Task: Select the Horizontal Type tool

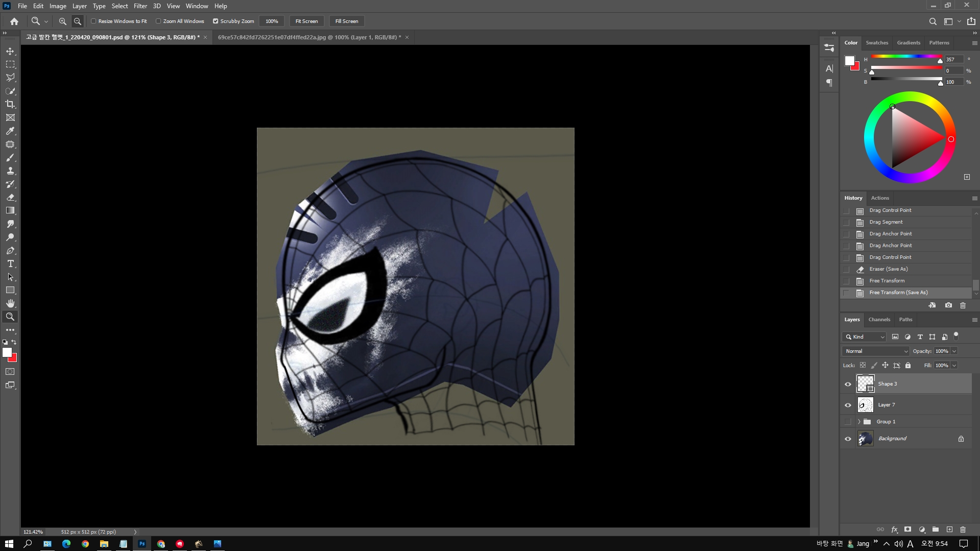Action: [10, 263]
